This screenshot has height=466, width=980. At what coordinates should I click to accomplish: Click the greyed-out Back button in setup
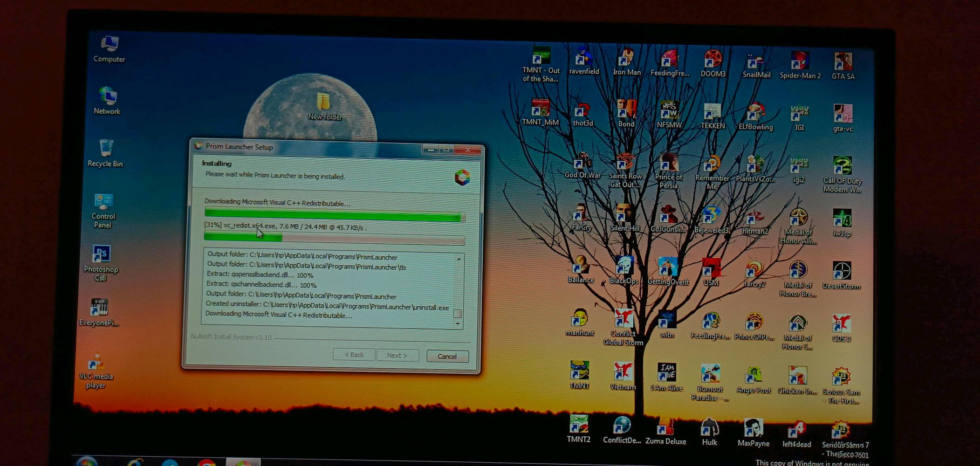click(354, 355)
